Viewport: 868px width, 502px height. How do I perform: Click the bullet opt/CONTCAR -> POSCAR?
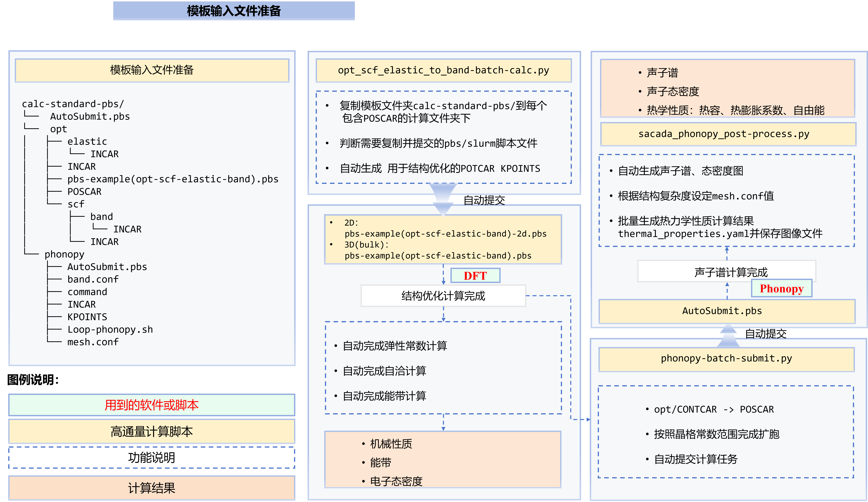tap(714, 409)
